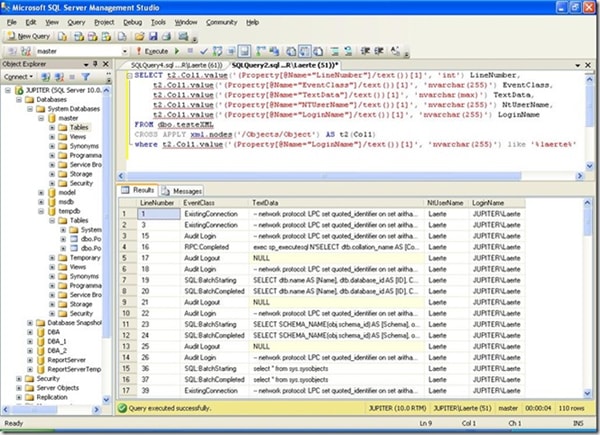The width and height of the screenshot is (600, 435).
Task: Select the RPC:Completed cell in row 4
Action: pyautogui.click(x=214, y=247)
